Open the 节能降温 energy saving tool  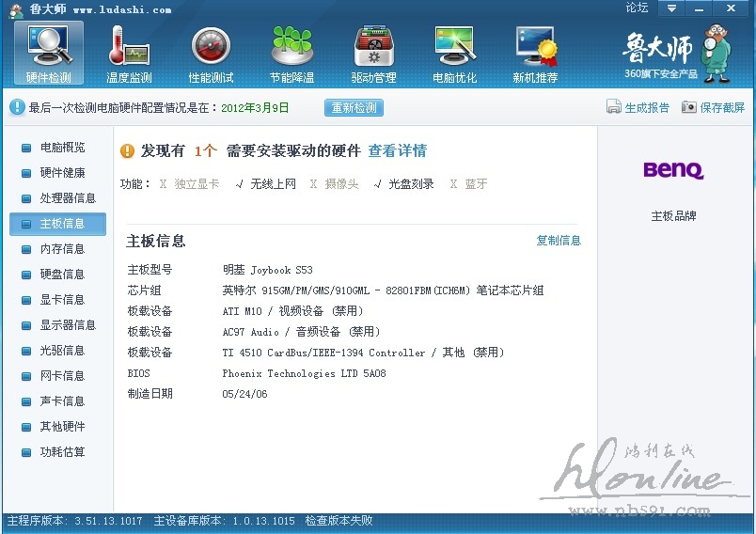292,54
